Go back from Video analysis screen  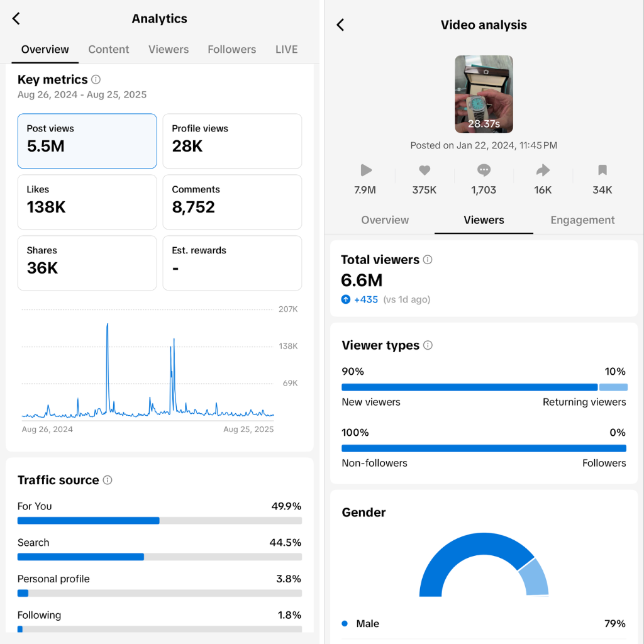(340, 25)
